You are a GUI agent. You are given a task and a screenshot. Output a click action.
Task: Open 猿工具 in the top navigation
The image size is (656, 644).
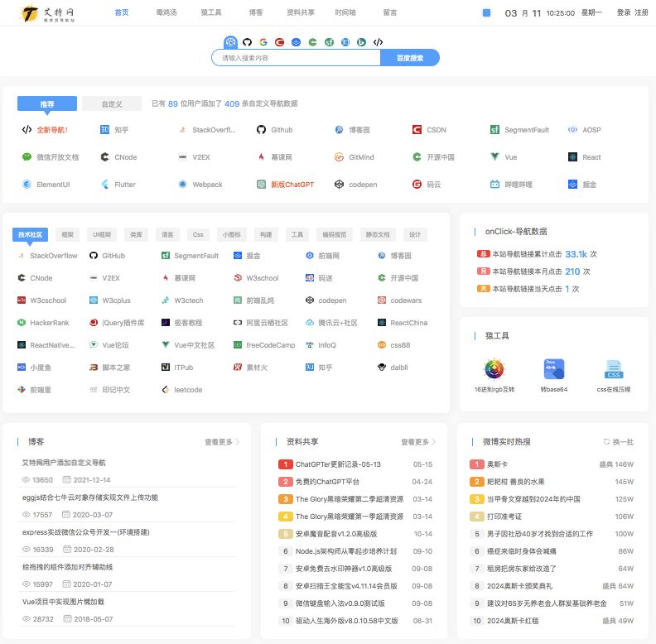(x=211, y=12)
